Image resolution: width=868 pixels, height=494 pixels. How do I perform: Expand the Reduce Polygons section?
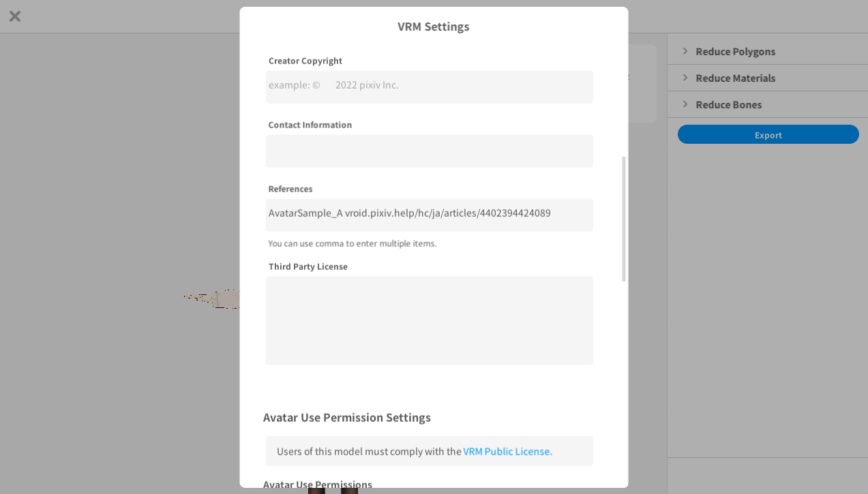768,51
